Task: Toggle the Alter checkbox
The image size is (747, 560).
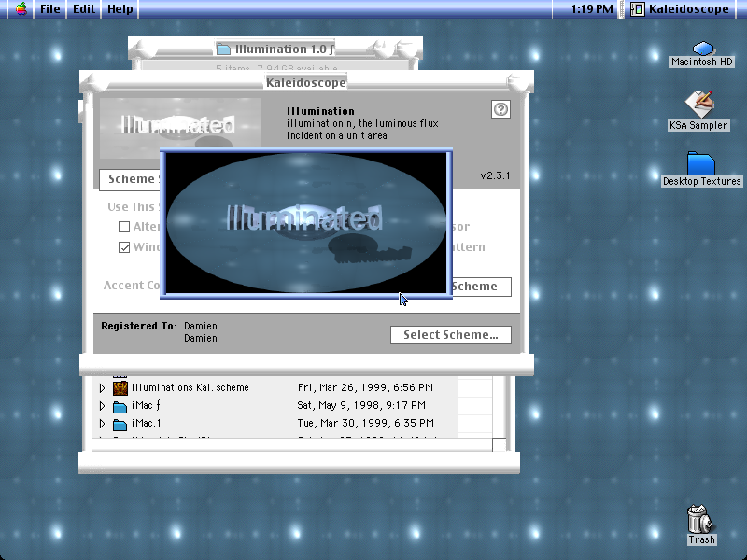Action: click(124, 227)
